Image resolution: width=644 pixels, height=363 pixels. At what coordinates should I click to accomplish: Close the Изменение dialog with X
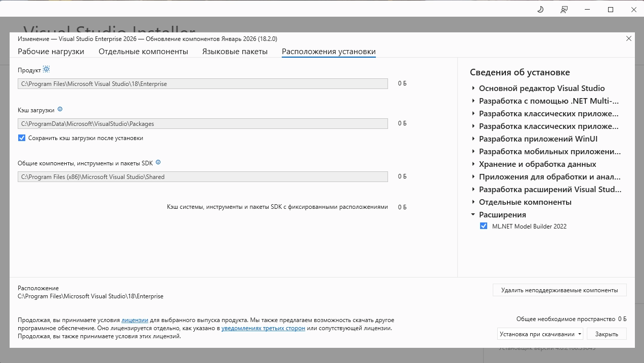coord(629,38)
